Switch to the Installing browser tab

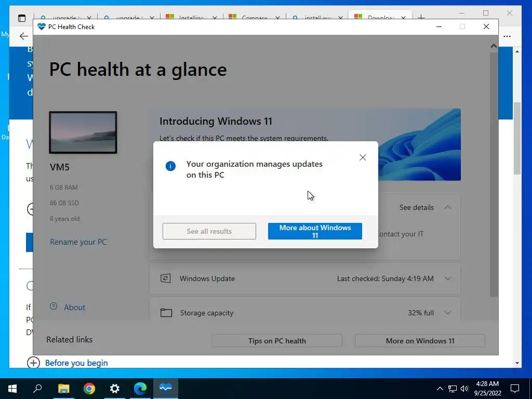pos(191,17)
